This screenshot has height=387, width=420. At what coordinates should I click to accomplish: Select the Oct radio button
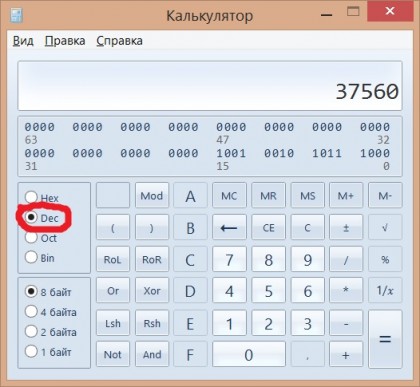31,237
